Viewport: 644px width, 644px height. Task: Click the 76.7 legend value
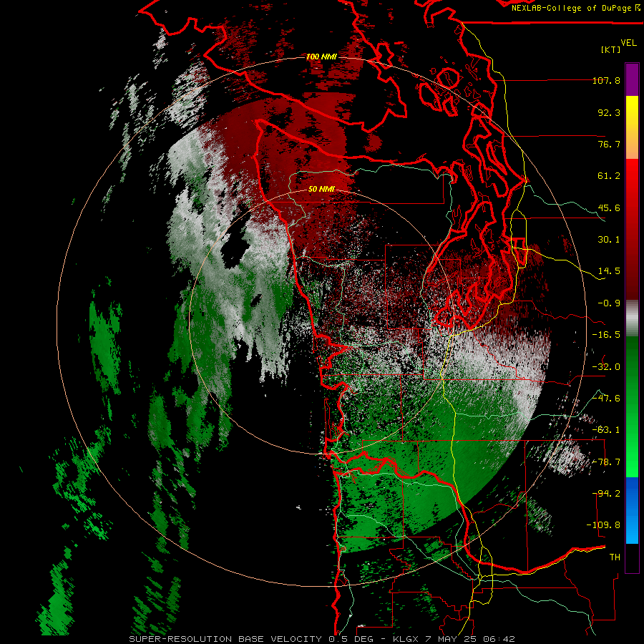tap(609, 144)
